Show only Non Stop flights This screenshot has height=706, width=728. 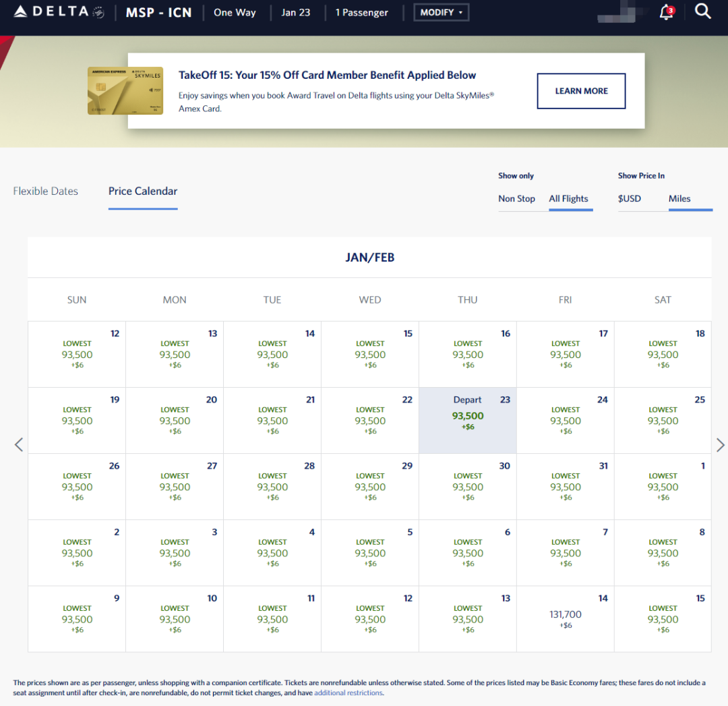point(516,199)
